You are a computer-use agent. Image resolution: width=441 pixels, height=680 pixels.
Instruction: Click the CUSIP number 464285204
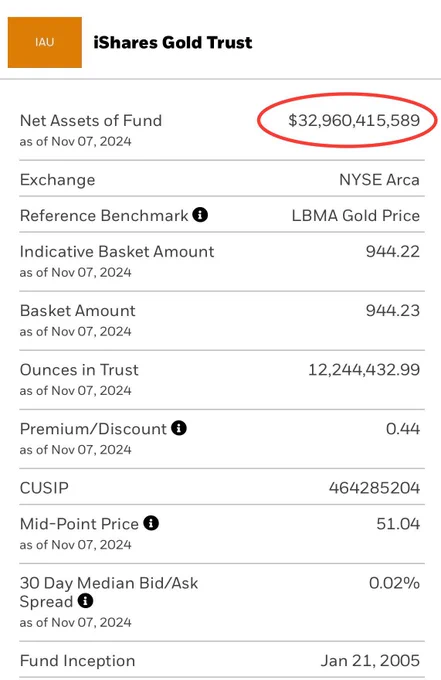(374, 488)
